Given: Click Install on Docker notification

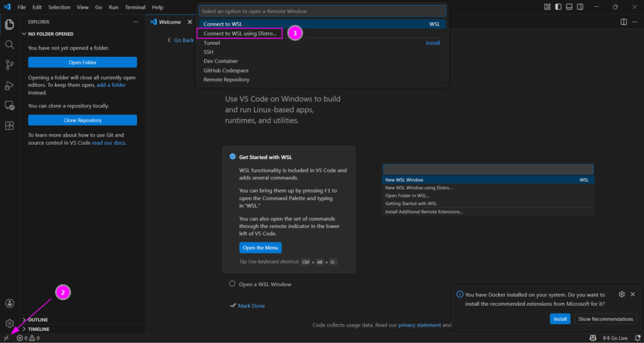Looking at the screenshot, I should (560, 318).
